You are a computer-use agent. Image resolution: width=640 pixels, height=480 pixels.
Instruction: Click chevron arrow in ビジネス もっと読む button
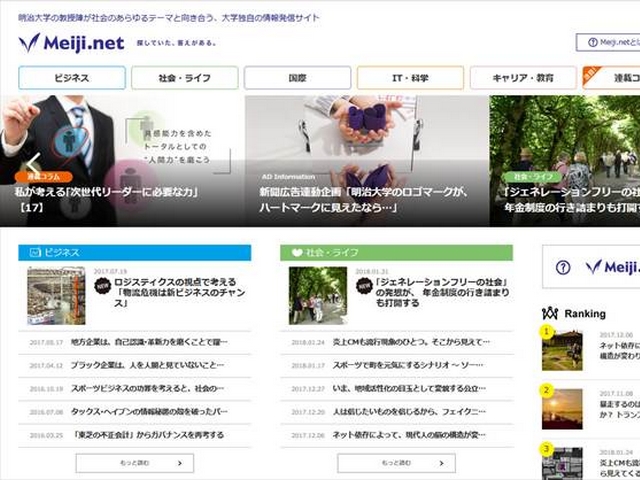[x=180, y=463]
